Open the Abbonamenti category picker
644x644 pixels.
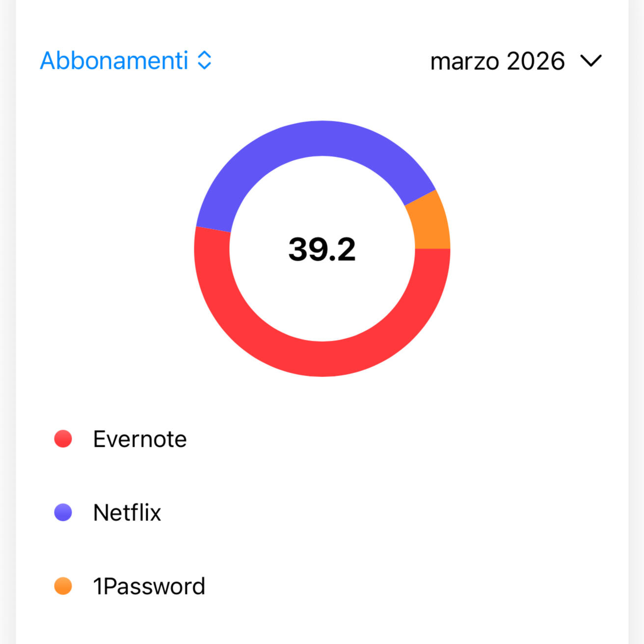(x=114, y=61)
